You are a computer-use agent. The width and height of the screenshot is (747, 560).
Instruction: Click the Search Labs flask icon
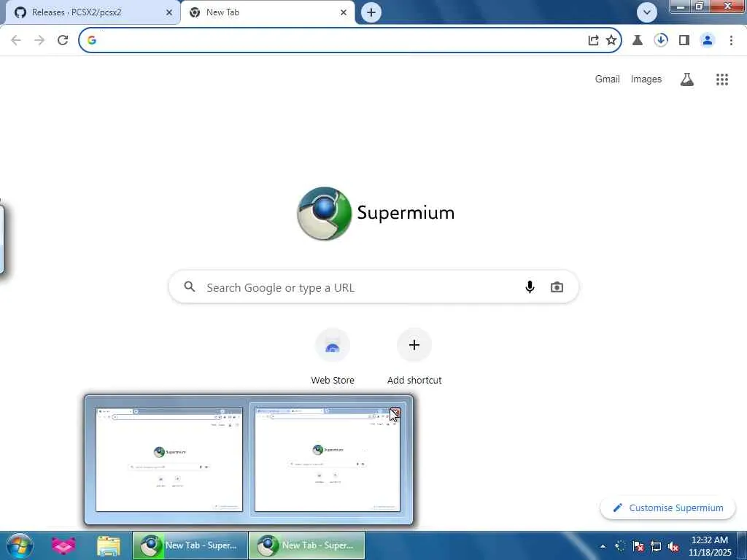(687, 79)
